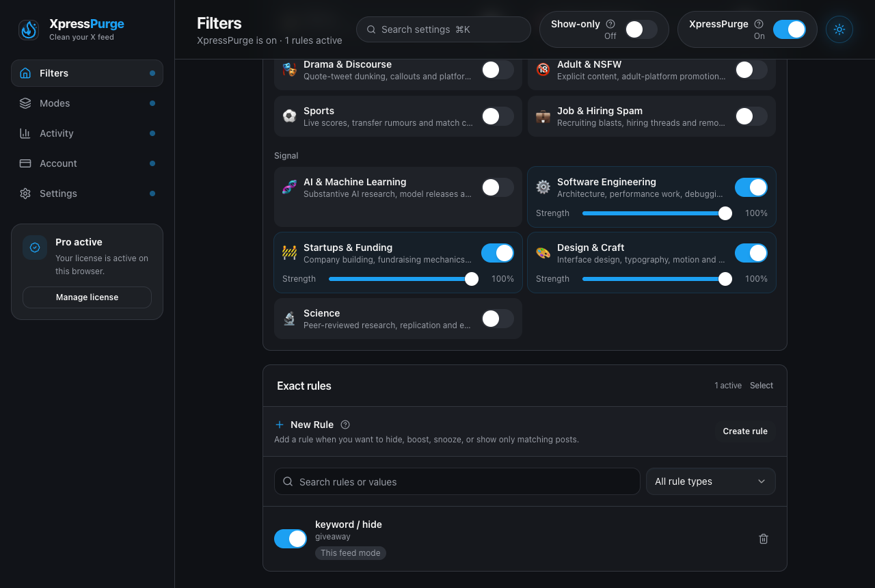Switch theme with the sun icon button
The image size is (875, 588).
pos(839,29)
